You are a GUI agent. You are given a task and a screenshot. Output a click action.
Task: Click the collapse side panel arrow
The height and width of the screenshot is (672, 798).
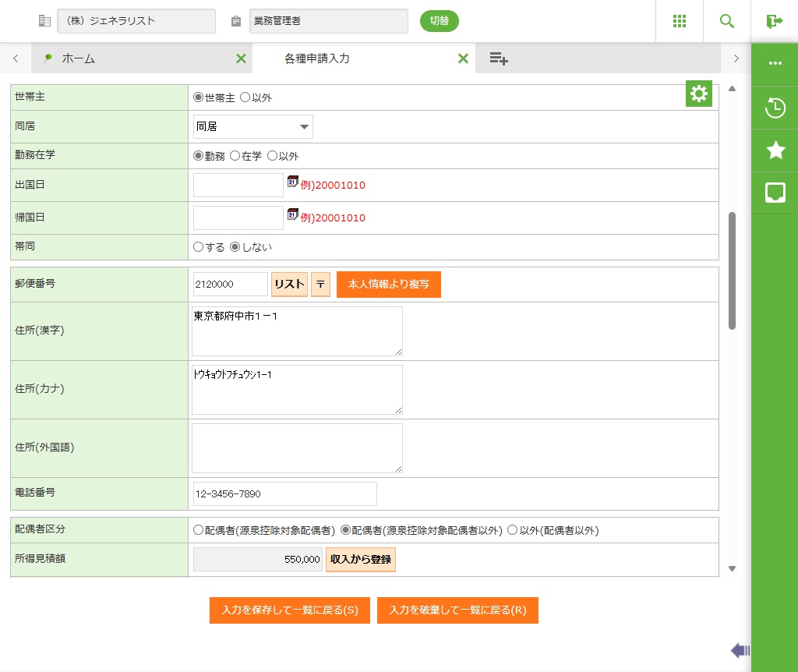(x=740, y=650)
